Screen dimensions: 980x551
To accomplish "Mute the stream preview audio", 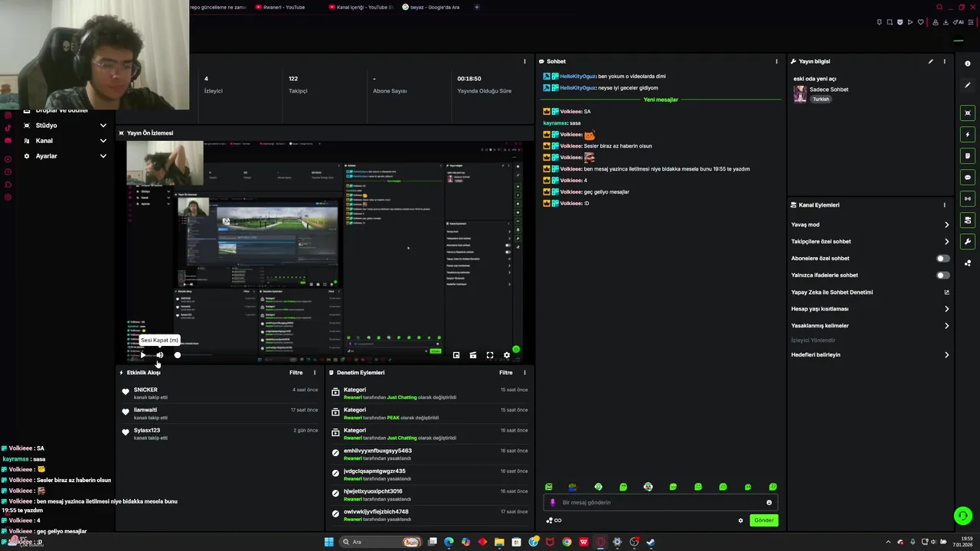I will (x=159, y=355).
